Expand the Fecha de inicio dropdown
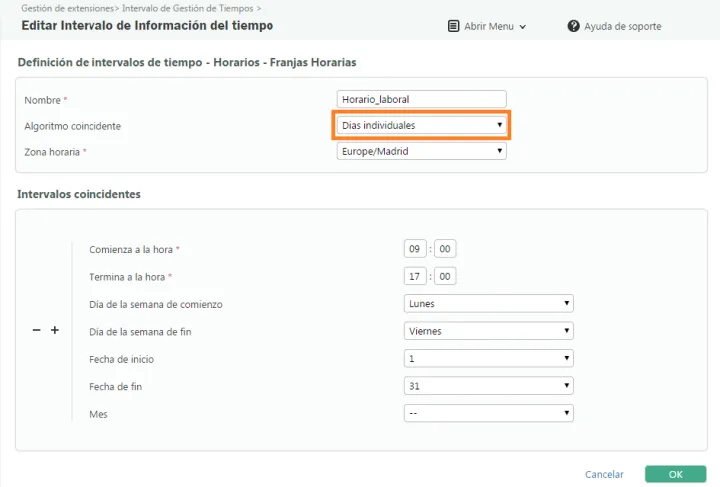This screenshot has height=487, width=720. tap(488, 358)
